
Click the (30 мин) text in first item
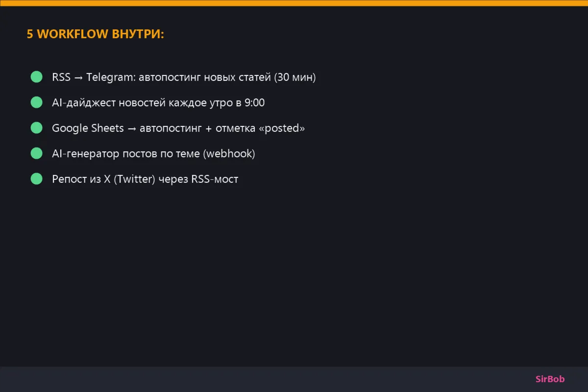(x=294, y=77)
